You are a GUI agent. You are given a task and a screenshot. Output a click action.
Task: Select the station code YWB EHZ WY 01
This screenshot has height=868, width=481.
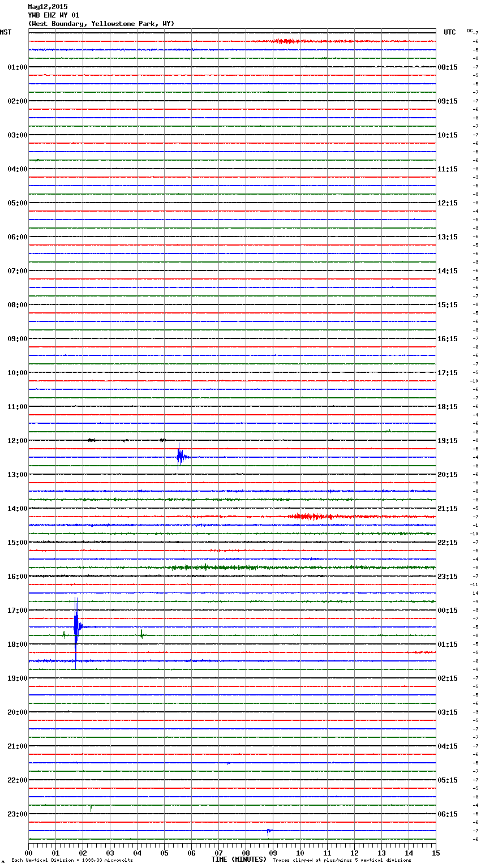click(54, 15)
